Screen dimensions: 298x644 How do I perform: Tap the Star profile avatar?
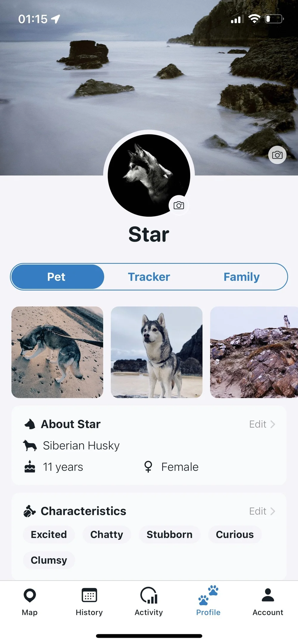click(149, 175)
